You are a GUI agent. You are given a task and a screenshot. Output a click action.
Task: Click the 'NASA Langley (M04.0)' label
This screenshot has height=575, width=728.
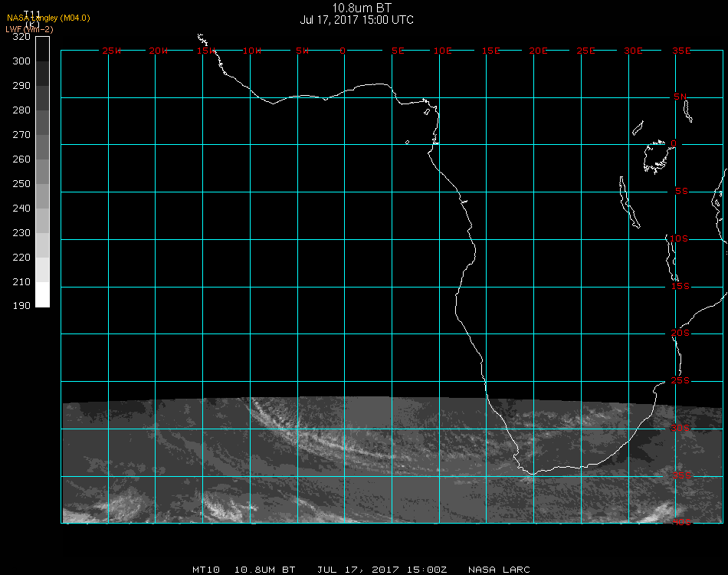click(x=48, y=18)
